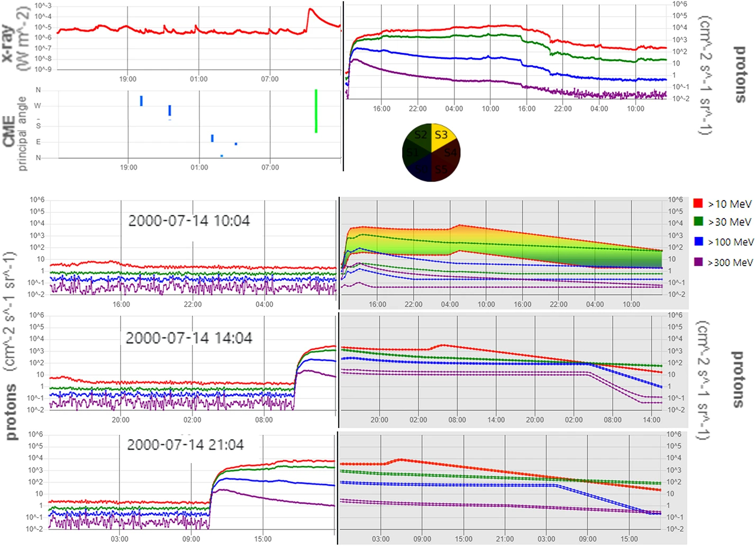756x546 pixels.
Task: Click "01:00" under the CME plot
Action: (199, 167)
